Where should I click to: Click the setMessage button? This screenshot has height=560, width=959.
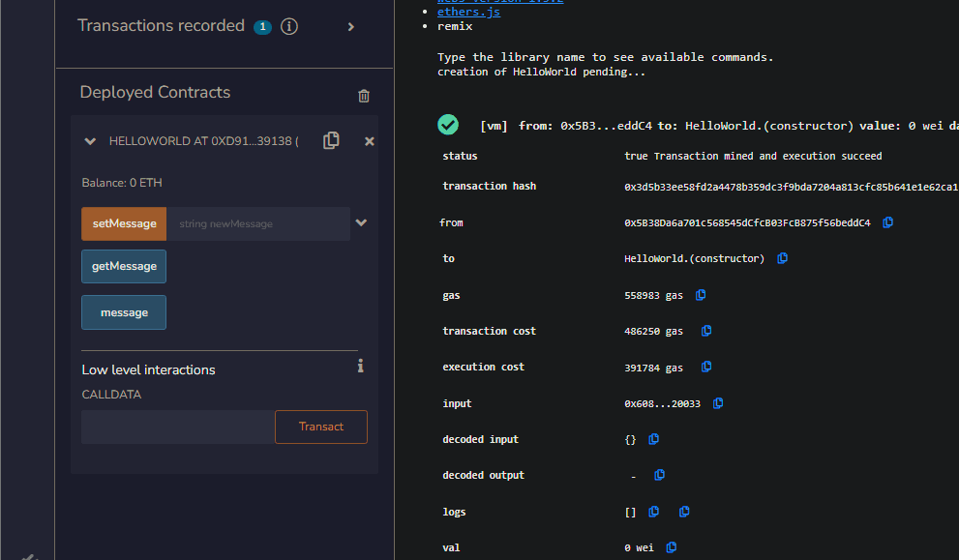124,223
